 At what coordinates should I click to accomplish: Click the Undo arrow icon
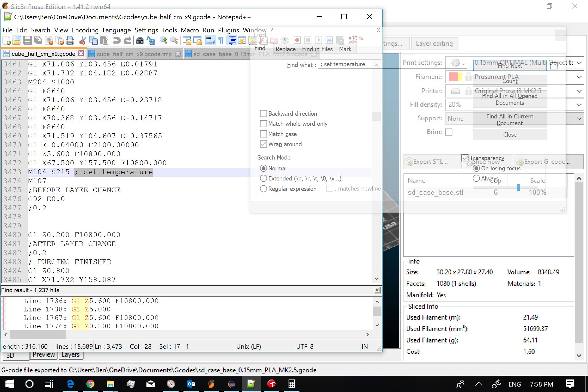(x=117, y=41)
